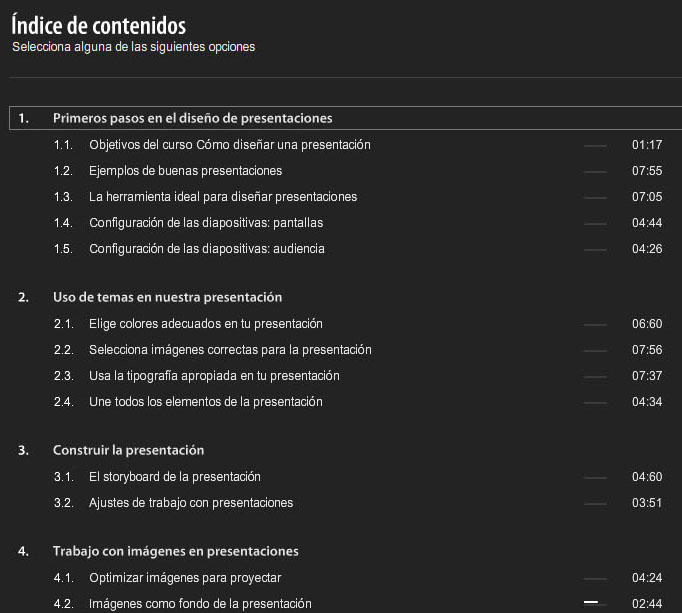
Task: Open lesson 4.2 Imágenes como fondo
Action: 200,604
